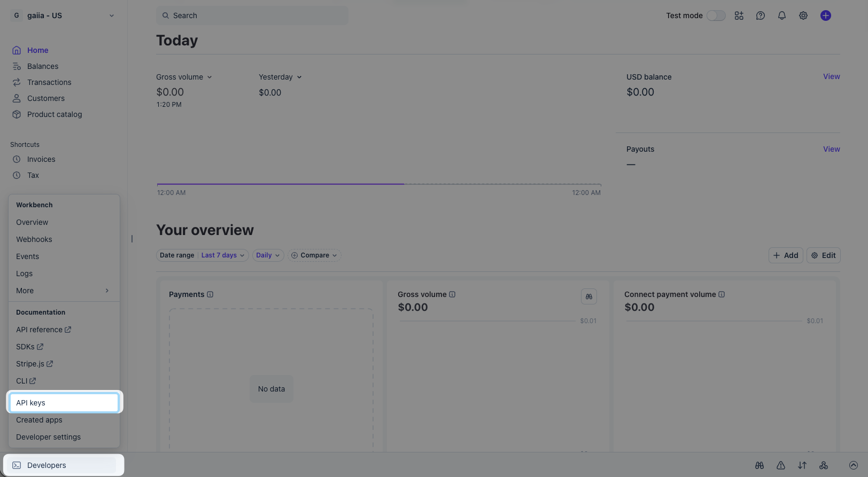
Task: Select Logs in the Workbench menu
Action: click(x=64, y=273)
